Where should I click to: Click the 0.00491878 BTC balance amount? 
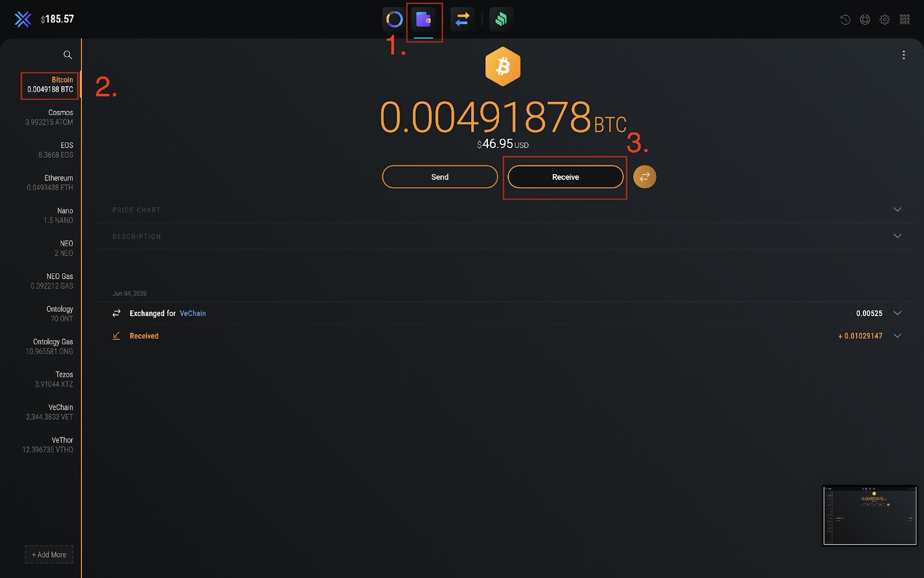(503, 117)
